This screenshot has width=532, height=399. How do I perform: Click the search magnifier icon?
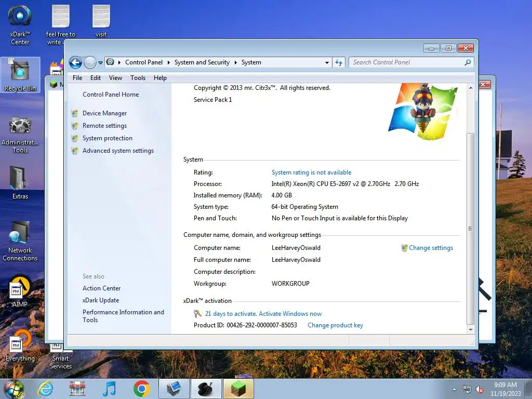point(468,62)
